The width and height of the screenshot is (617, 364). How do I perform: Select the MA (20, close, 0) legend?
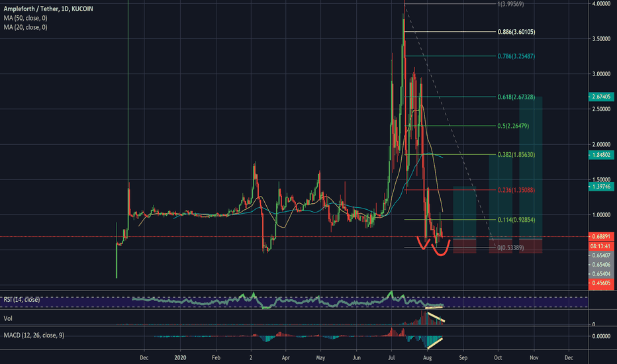(x=25, y=27)
